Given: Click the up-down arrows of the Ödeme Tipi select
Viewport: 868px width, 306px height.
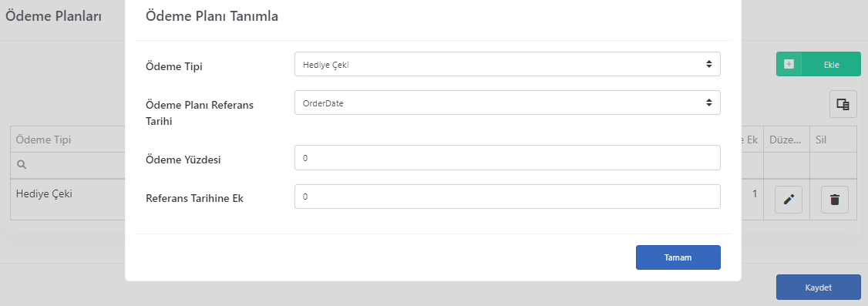Looking at the screenshot, I should click(x=708, y=64).
